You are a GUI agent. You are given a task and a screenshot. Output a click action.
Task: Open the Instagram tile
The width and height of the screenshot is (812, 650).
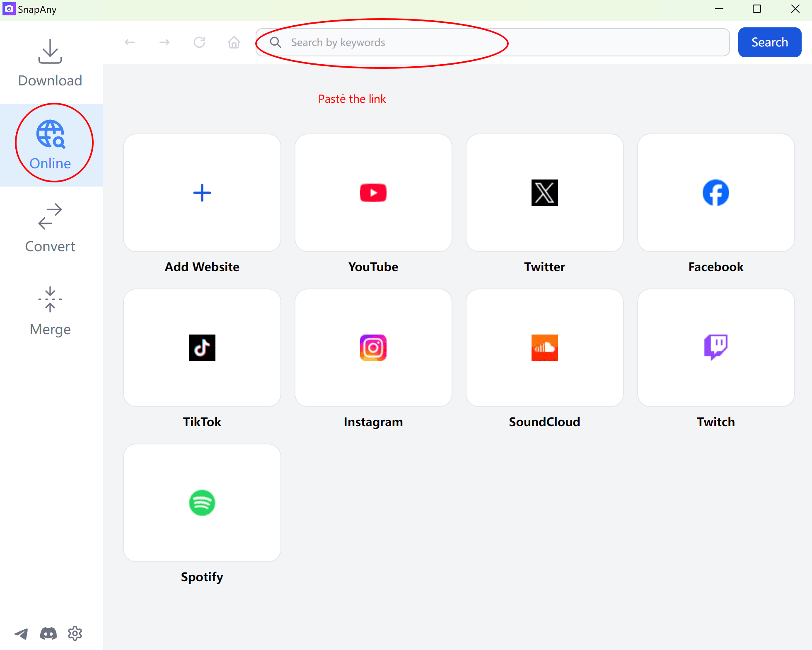[373, 348]
